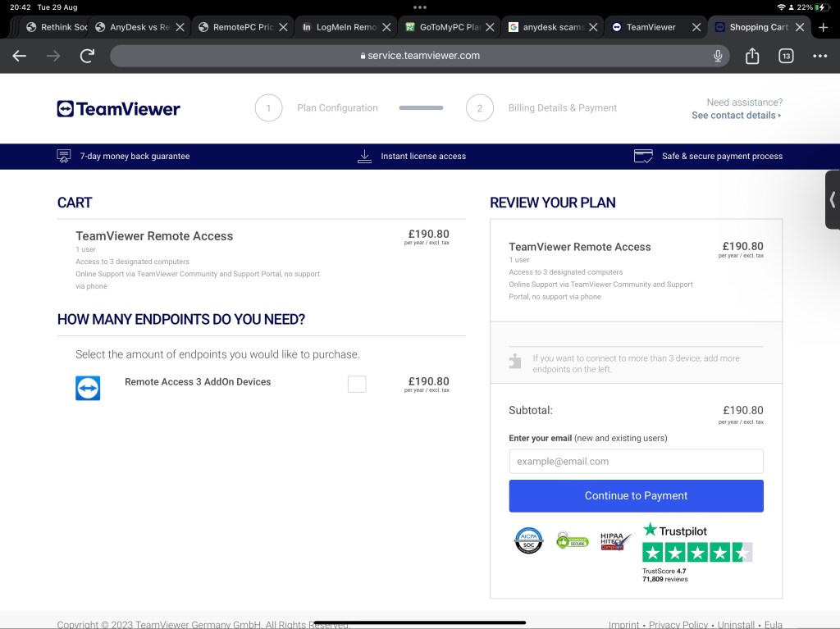Click the multitasking three dots at top
Screen dimensions: 840x629
(420, 7)
